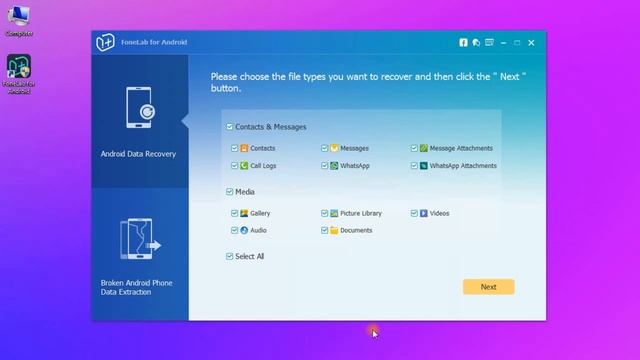Click the Select All label text
This screenshot has height=360, width=640.
point(249,256)
